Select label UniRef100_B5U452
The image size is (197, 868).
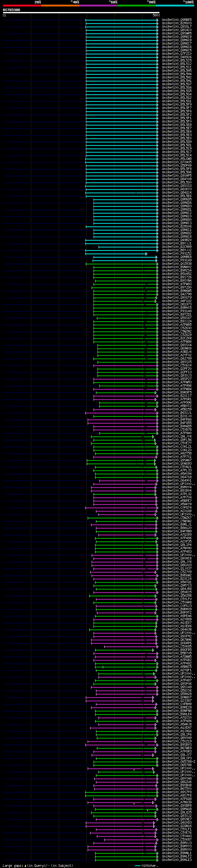(x=176, y=274)
